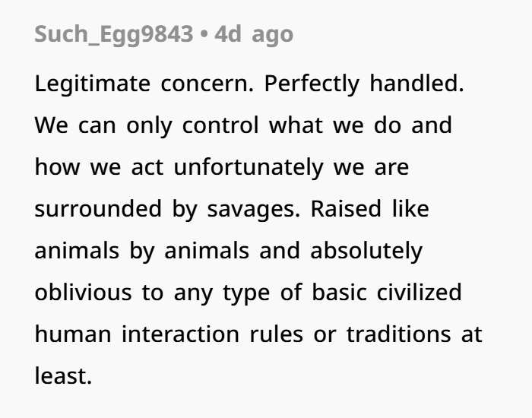
Task: Click the word surrounded in the comment
Action: pos(98,209)
